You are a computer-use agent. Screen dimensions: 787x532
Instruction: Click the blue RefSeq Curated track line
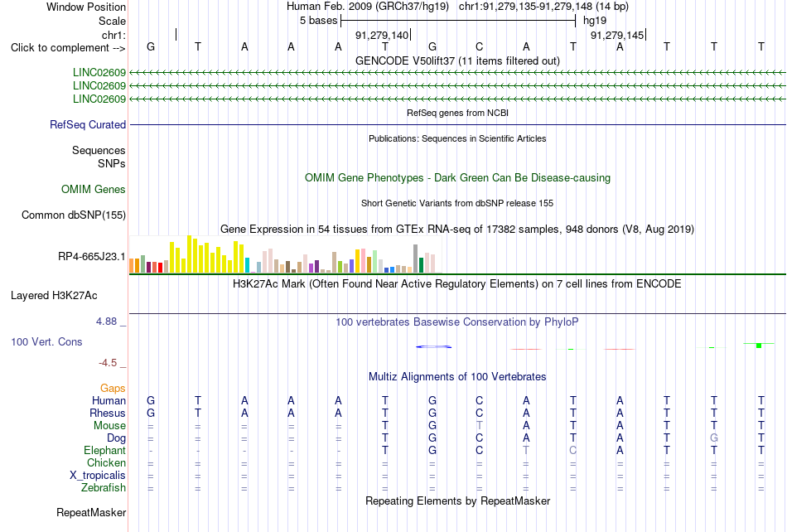(x=458, y=124)
